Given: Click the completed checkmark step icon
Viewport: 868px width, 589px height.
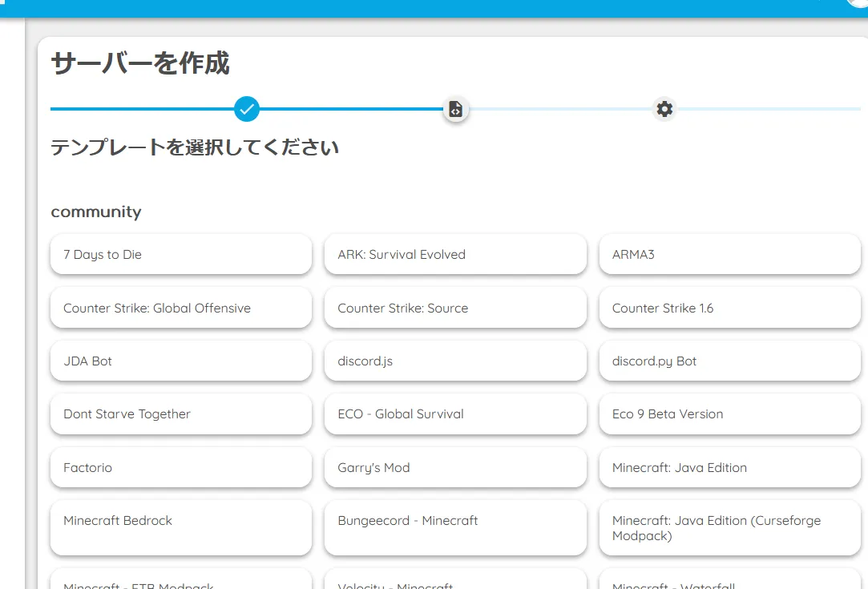Looking at the screenshot, I should pos(247,108).
